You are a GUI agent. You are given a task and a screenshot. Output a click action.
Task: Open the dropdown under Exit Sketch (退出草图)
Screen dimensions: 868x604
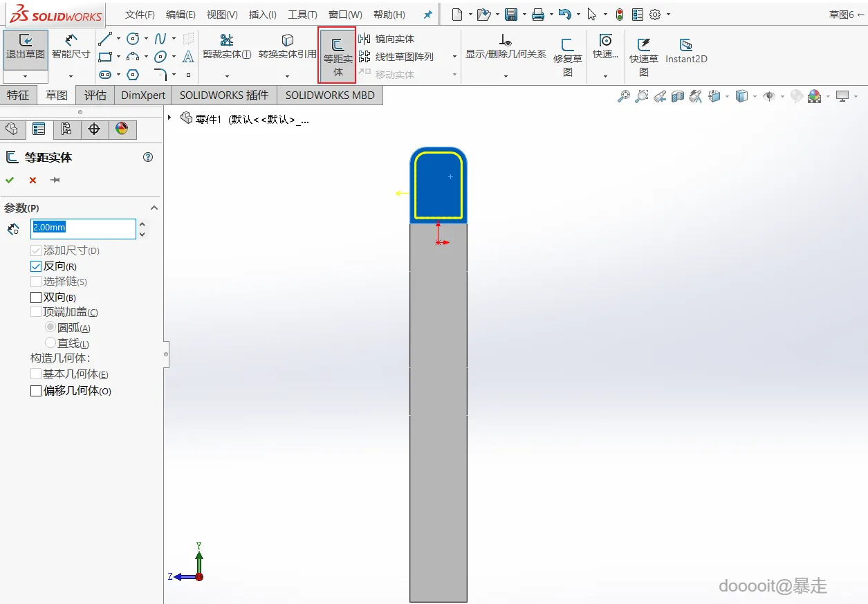coord(26,77)
